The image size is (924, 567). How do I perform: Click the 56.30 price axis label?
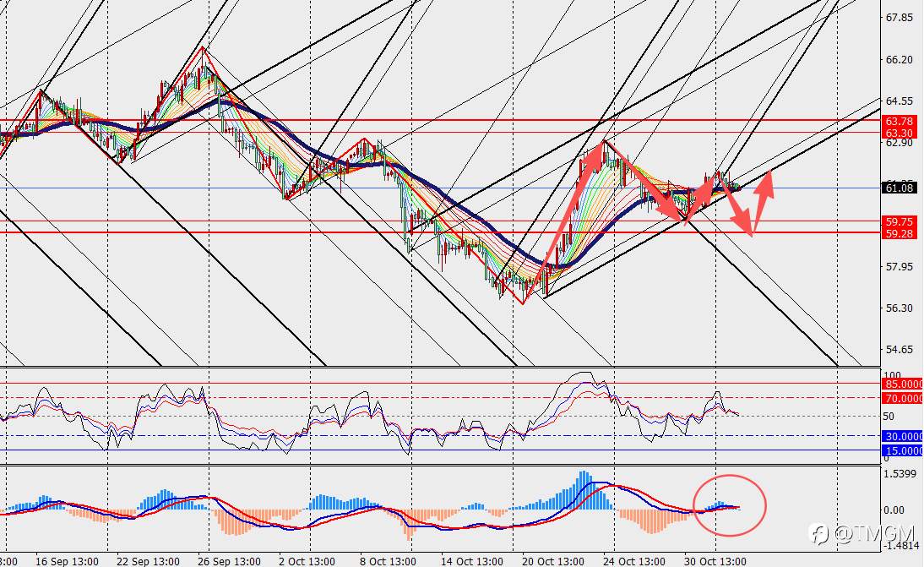pyautogui.click(x=900, y=308)
